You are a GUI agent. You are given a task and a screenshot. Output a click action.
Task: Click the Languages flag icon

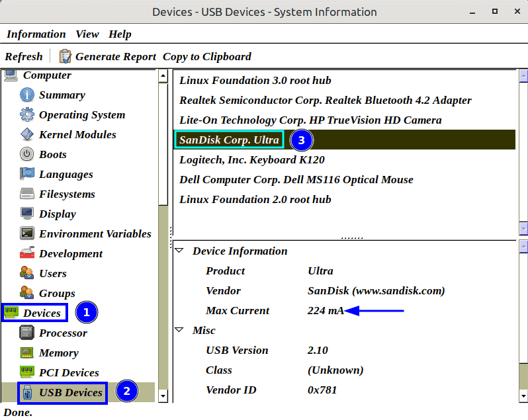coord(26,175)
